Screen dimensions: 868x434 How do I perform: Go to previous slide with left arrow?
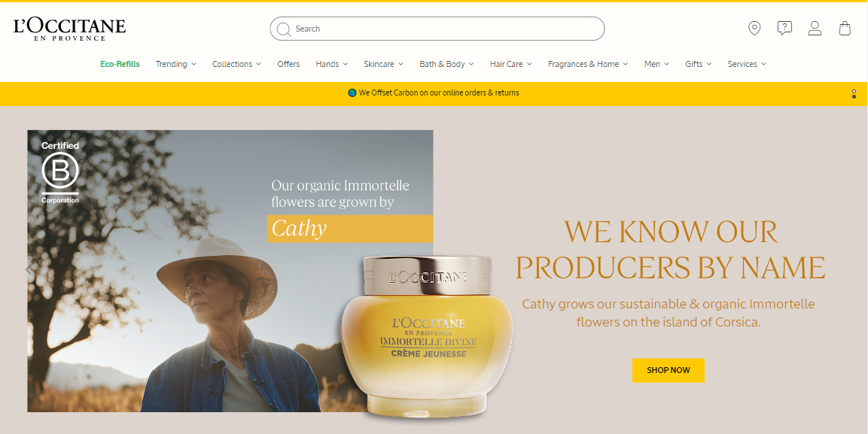click(x=29, y=269)
